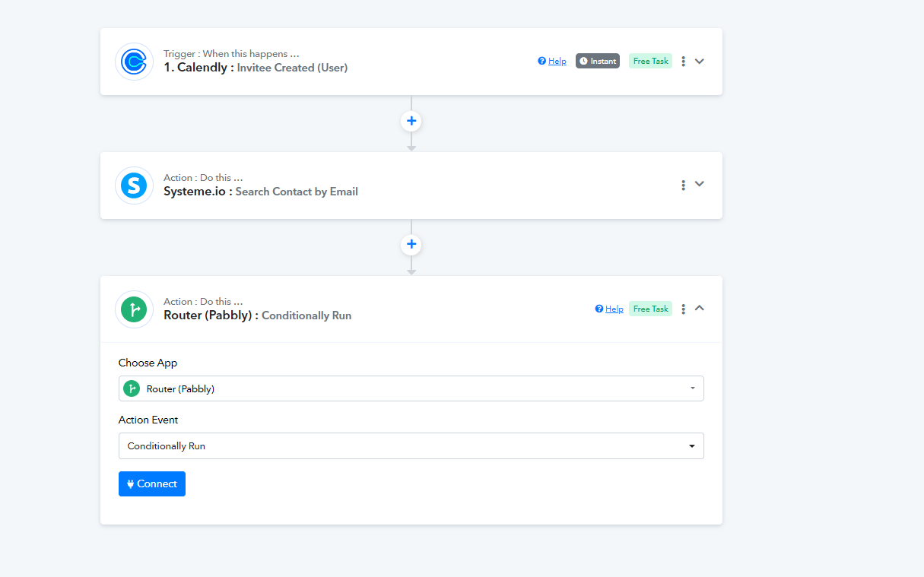Viewport: 924px width, 577px height.
Task: Click the Systeme.io app logo icon
Action: coord(134,185)
